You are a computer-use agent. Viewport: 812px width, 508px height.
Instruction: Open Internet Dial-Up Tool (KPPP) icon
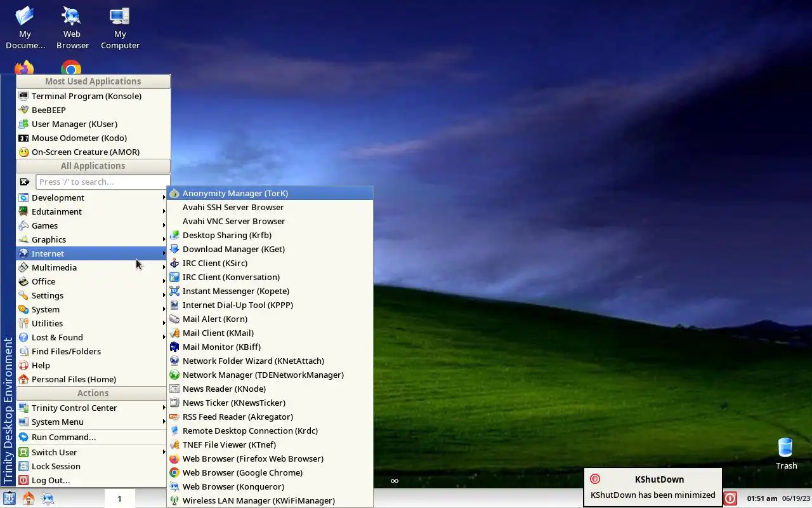point(174,305)
